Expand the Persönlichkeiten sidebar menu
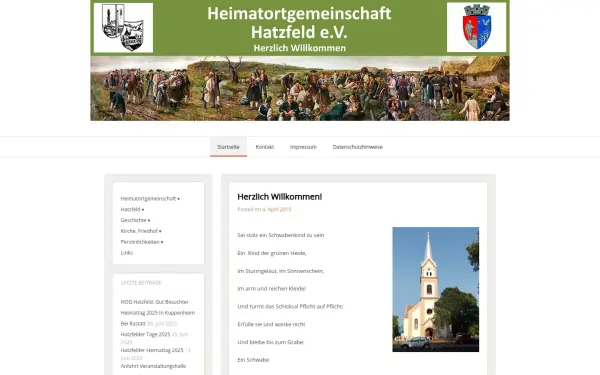600x375 pixels. click(142, 242)
